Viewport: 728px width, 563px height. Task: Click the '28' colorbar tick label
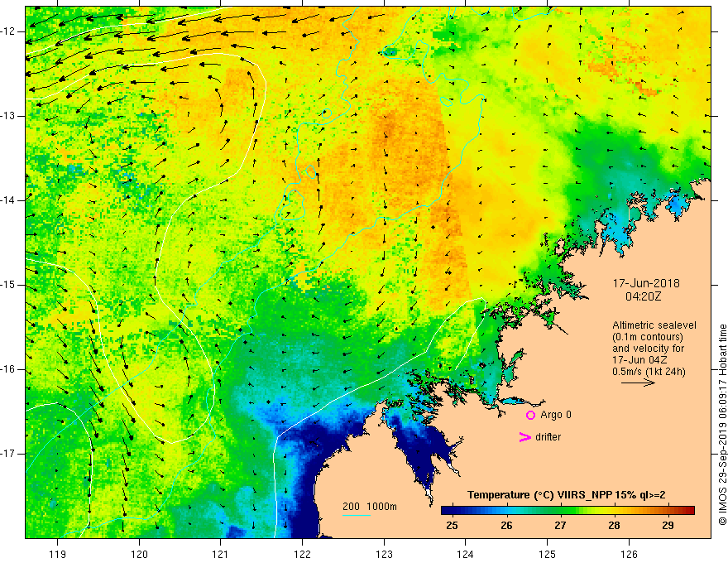(614, 526)
